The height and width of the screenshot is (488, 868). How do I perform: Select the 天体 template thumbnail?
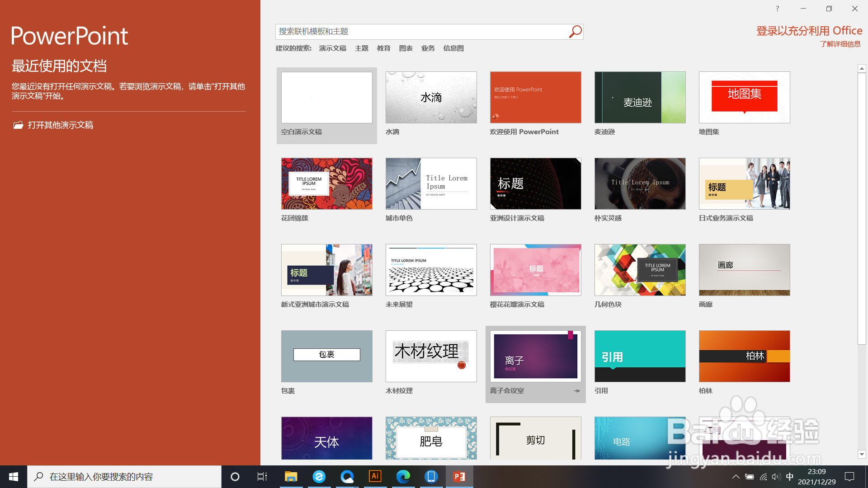click(327, 438)
